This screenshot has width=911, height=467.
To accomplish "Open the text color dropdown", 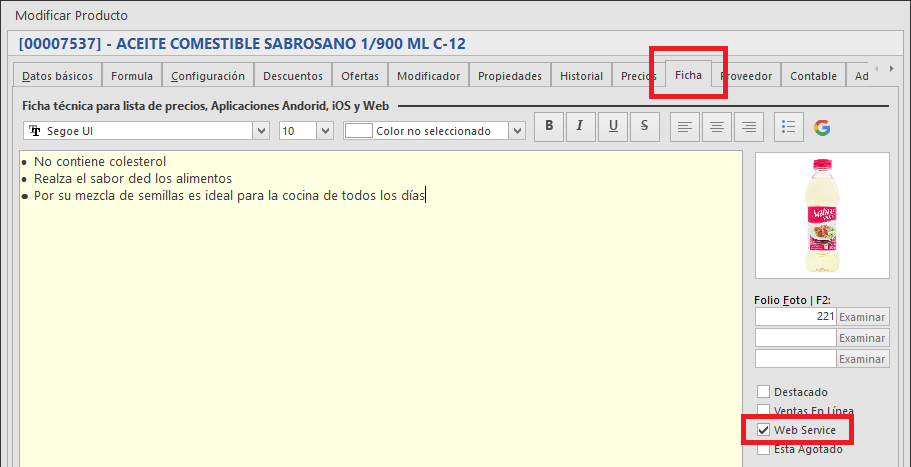I will click(x=516, y=131).
